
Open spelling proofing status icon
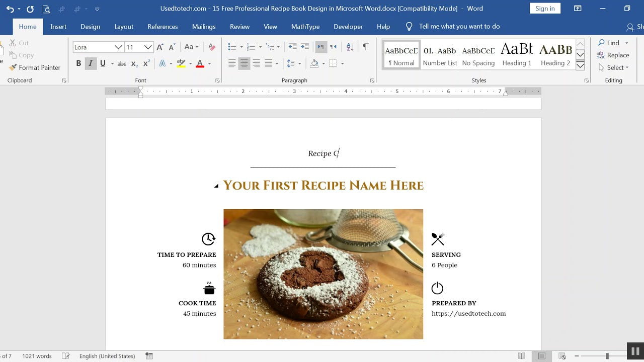[x=65, y=356]
